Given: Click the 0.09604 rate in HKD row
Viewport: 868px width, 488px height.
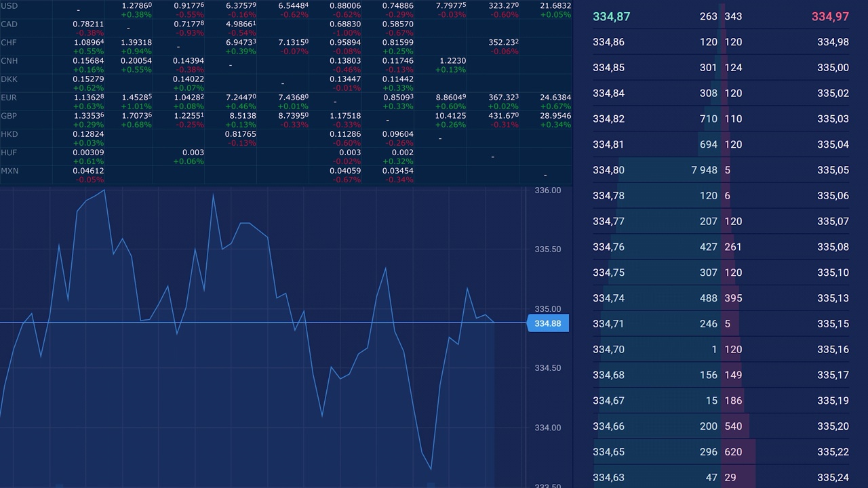Looking at the screenshot, I should click(398, 134).
